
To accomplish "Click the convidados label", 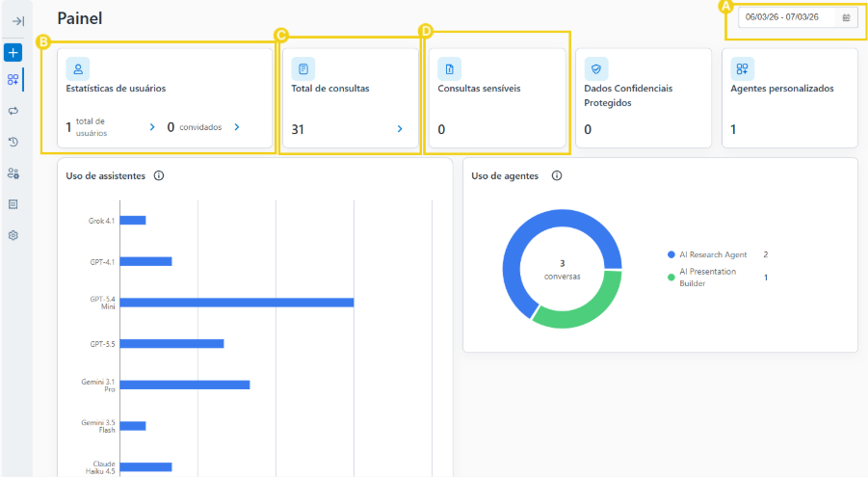I will 200,127.
